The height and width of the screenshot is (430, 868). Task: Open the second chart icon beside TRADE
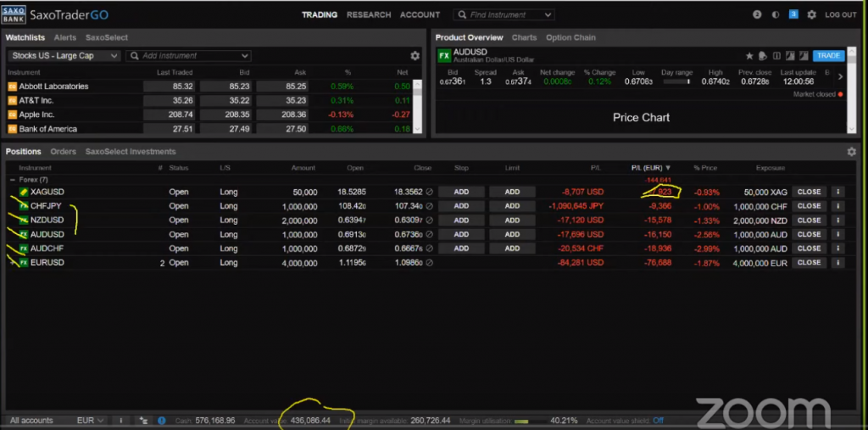(803, 56)
